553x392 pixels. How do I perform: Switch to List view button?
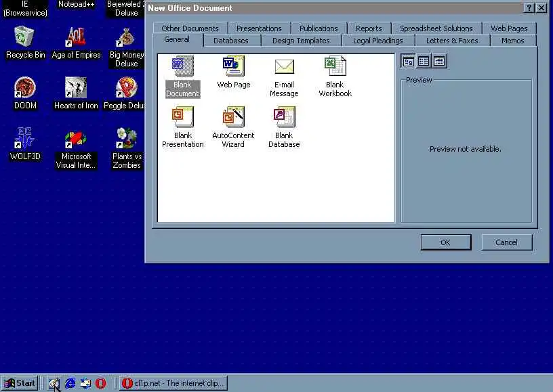tap(424, 62)
